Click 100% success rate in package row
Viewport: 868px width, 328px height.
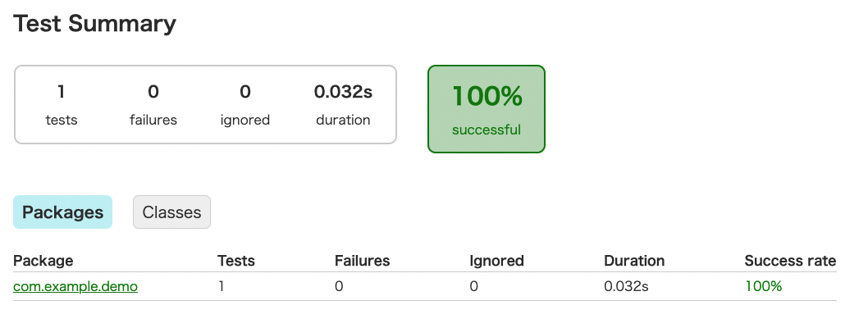763,286
